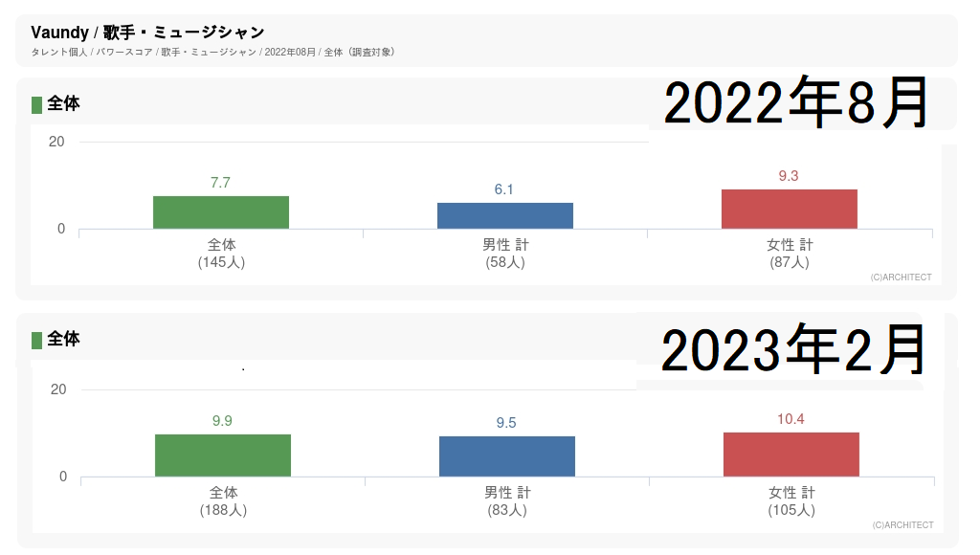Click the 女性 計 (87人) axis label

(x=789, y=254)
